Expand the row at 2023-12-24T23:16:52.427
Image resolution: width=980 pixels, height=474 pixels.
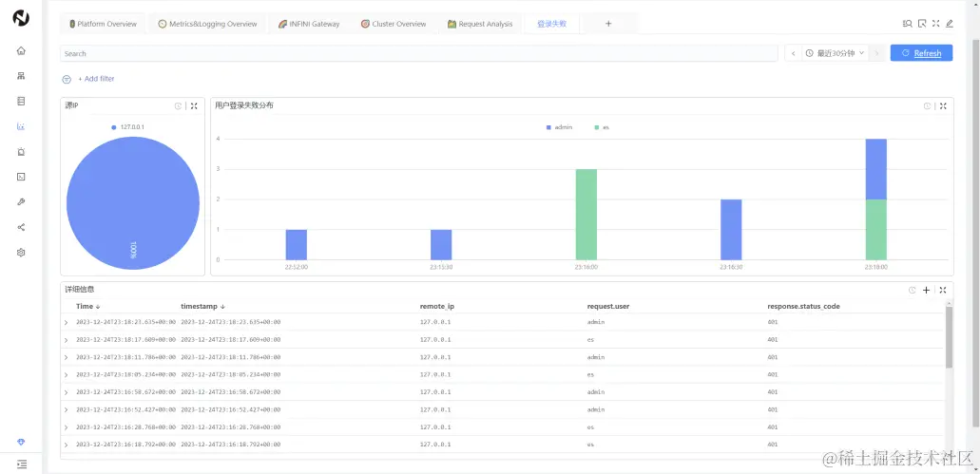[x=67, y=409]
